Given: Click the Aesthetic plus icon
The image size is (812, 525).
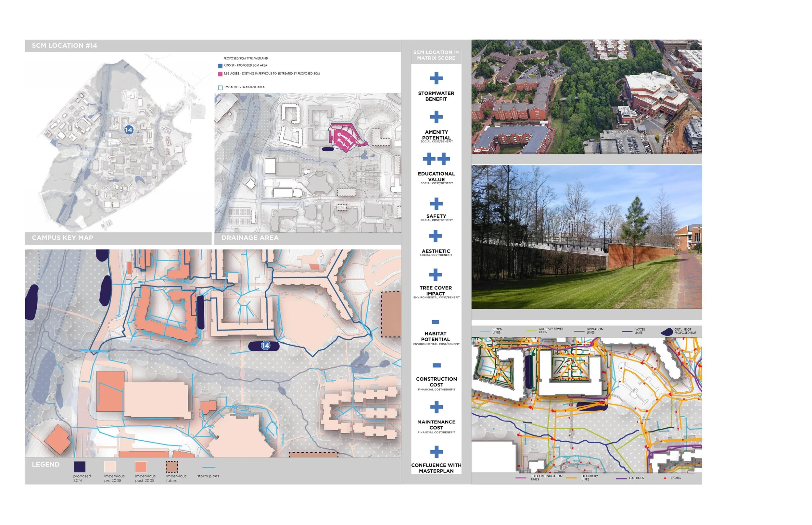Looking at the screenshot, I should coord(436,235).
